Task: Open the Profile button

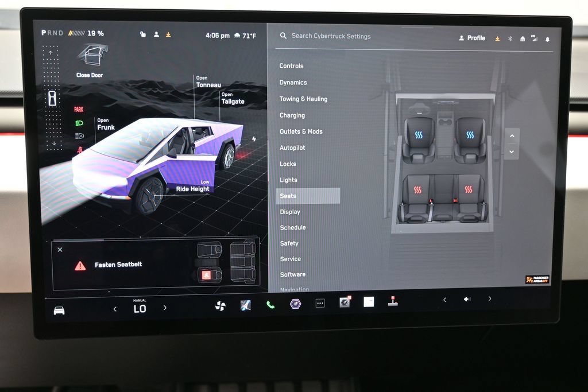Action: point(472,38)
